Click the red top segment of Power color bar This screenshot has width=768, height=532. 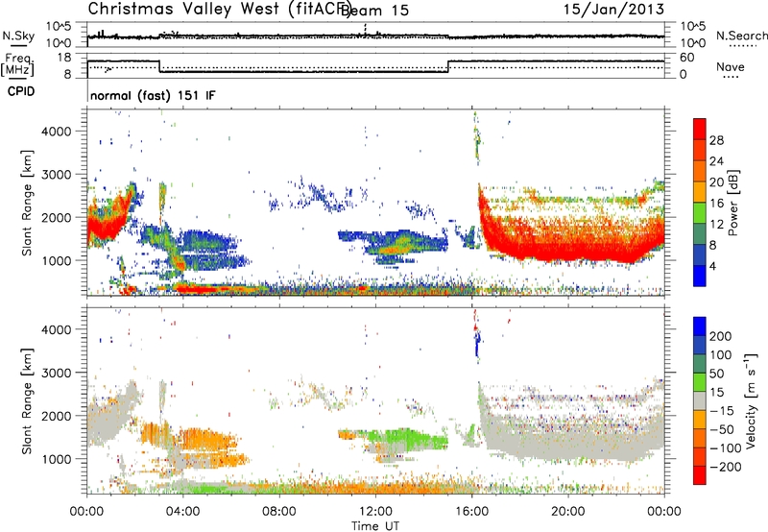[x=700, y=129]
